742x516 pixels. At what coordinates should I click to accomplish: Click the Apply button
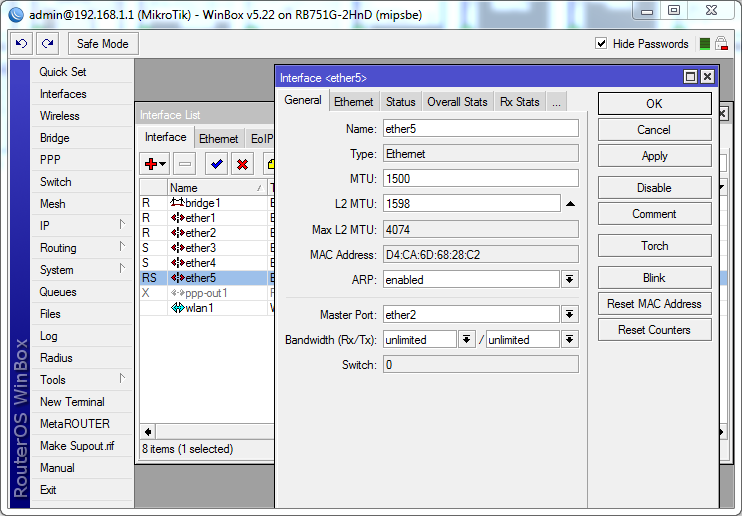[654, 156]
